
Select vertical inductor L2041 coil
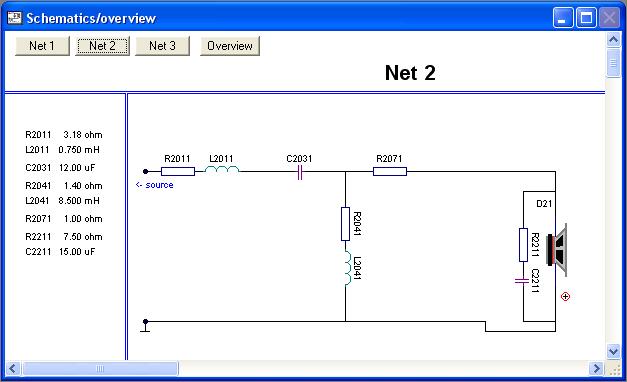(348, 268)
